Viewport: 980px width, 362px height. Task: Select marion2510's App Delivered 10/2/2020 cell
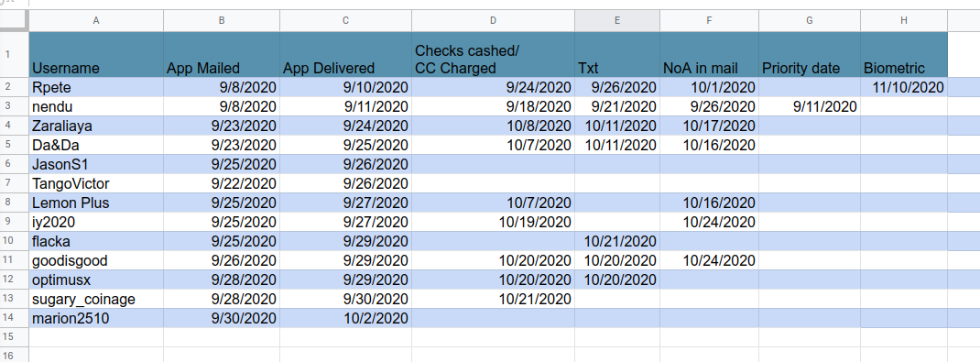tap(345, 318)
